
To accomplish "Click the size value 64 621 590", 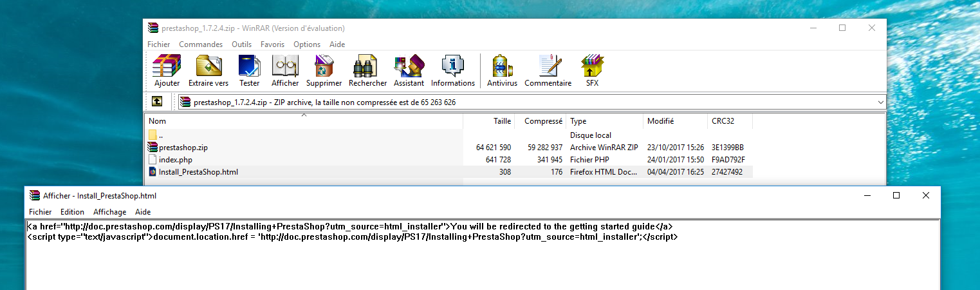I will click(x=494, y=148).
